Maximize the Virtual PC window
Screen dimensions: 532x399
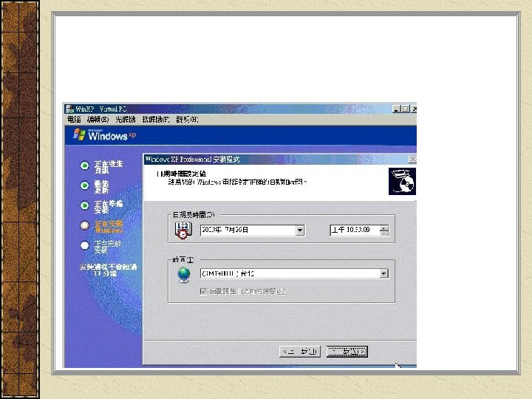click(x=405, y=109)
